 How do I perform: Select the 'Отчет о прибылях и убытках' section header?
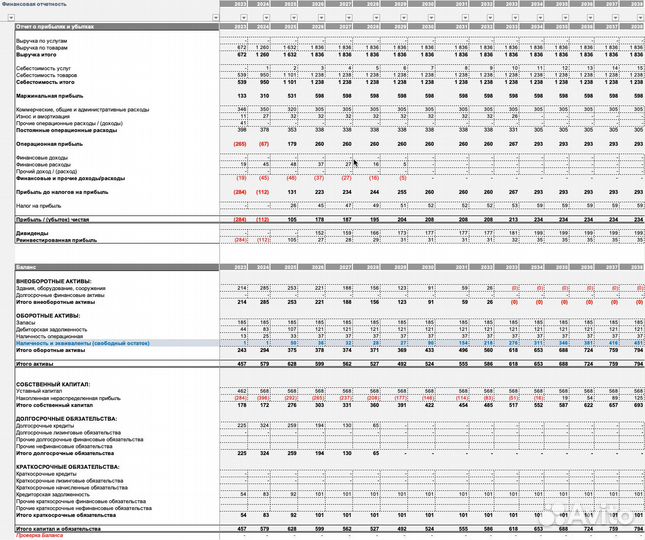56,25
